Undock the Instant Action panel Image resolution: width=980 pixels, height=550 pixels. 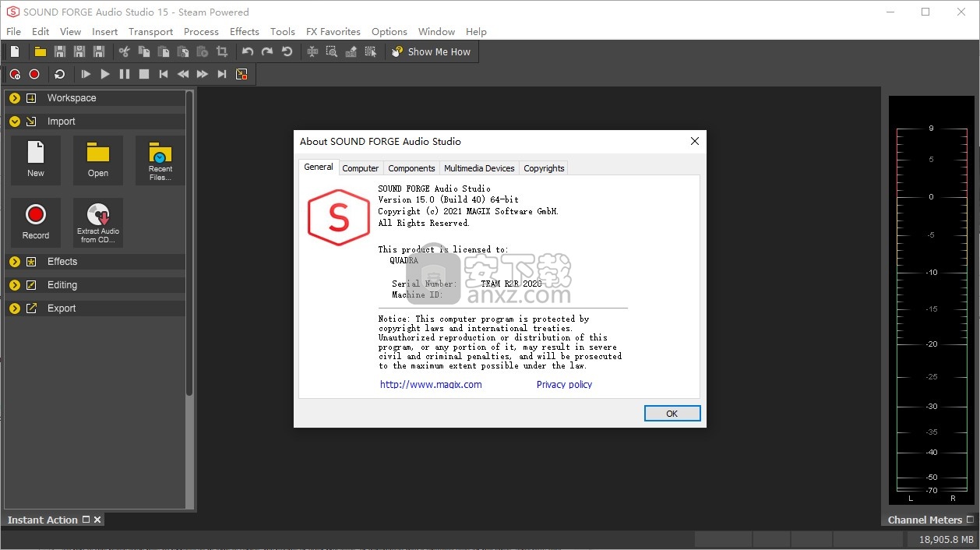pos(86,520)
